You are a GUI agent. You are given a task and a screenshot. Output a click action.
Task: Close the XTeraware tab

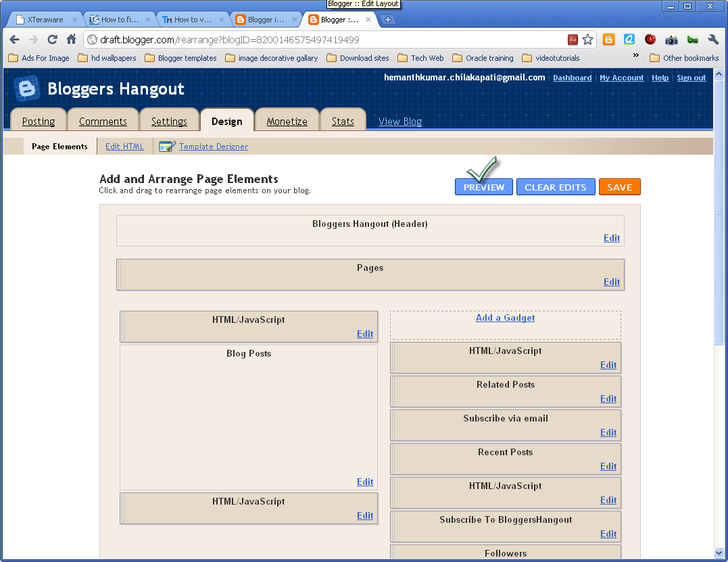(75, 20)
